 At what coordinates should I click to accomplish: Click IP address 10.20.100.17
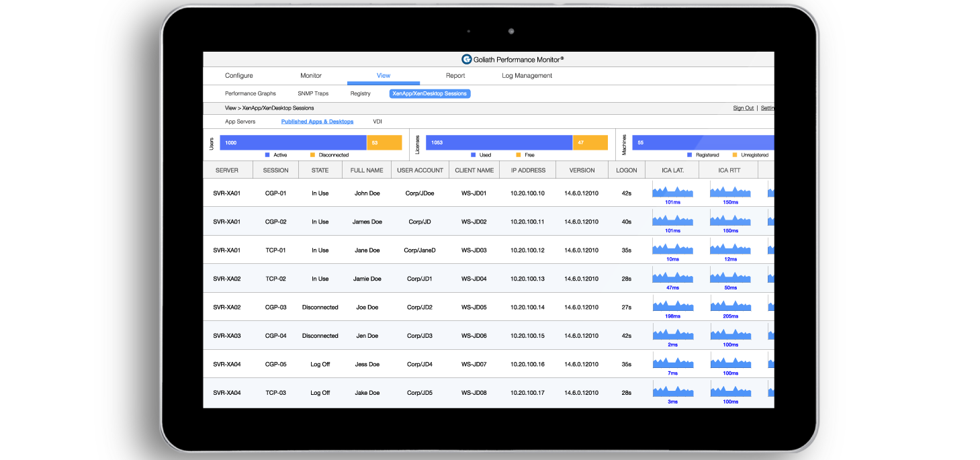[x=527, y=393]
